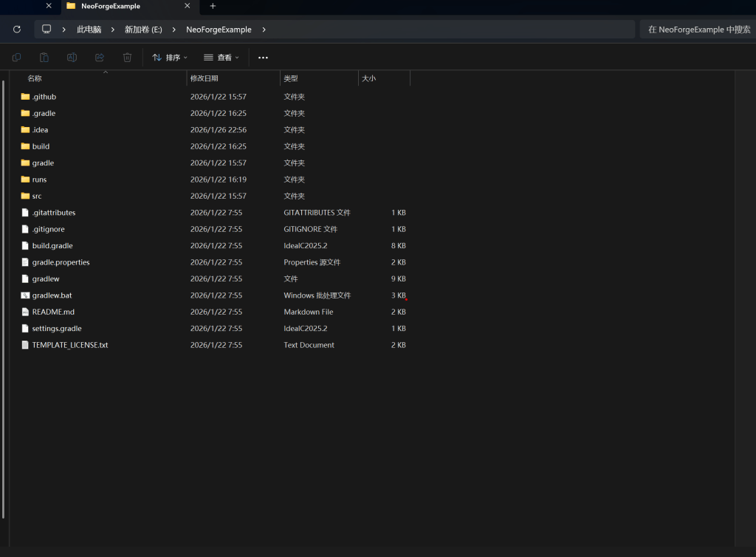This screenshot has width=756, height=557.
Task: Click the search box for NeoForgeExample
Action: click(x=698, y=30)
